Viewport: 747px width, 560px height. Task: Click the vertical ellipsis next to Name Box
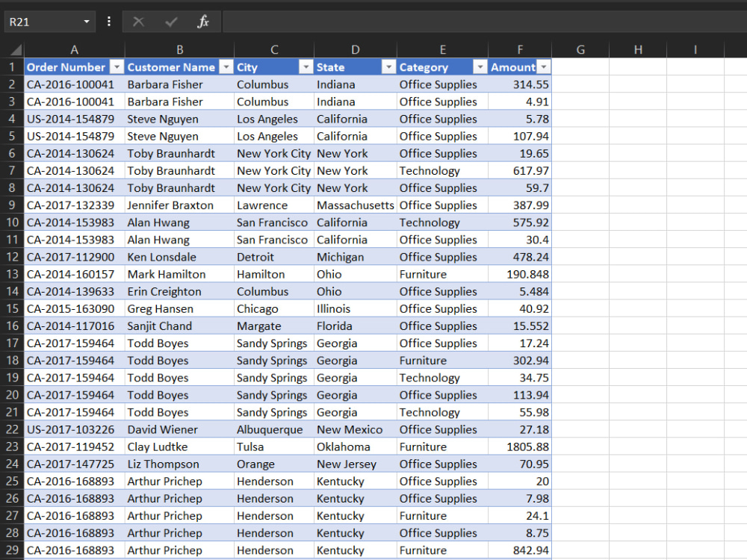coord(109,22)
